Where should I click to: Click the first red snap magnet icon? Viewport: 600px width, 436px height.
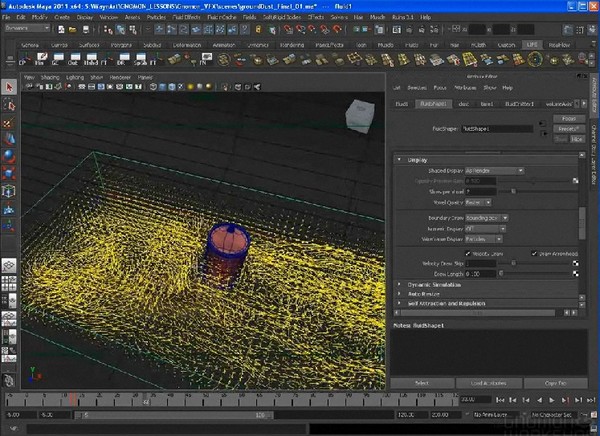pos(288,29)
